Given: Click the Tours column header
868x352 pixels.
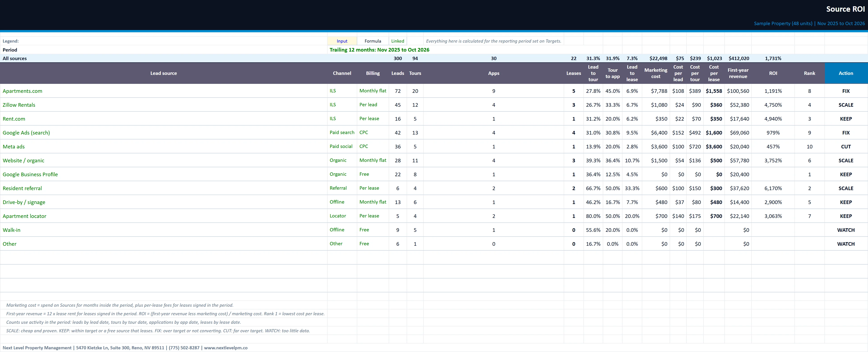Looking at the screenshot, I should [415, 73].
